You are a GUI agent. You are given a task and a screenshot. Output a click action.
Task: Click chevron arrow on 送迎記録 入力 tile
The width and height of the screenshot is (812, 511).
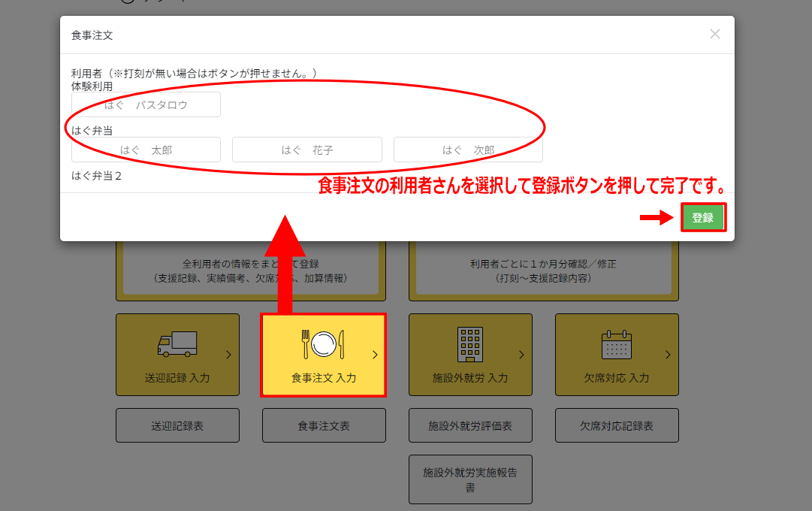228,355
